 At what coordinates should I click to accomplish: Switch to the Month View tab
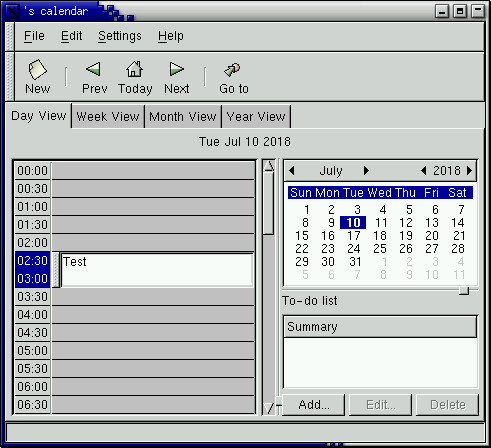click(x=183, y=117)
